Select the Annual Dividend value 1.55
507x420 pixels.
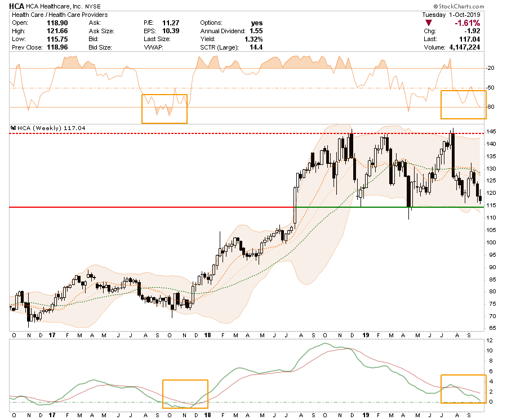(x=256, y=31)
